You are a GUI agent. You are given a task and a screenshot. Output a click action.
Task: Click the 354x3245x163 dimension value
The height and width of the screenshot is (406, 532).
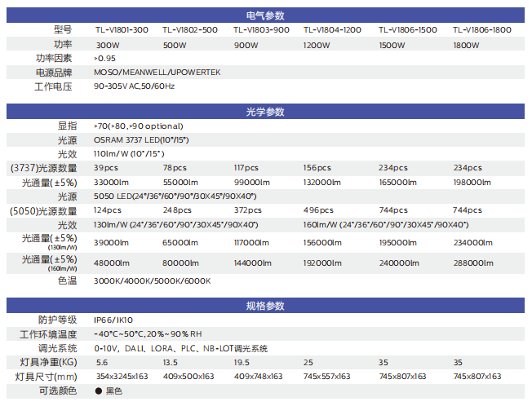[x=122, y=376]
